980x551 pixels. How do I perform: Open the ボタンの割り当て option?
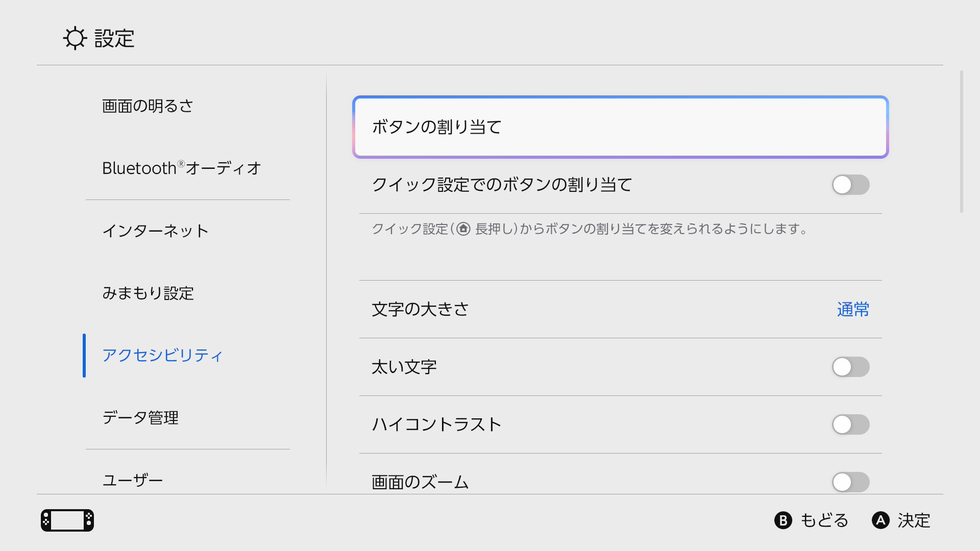tap(620, 127)
